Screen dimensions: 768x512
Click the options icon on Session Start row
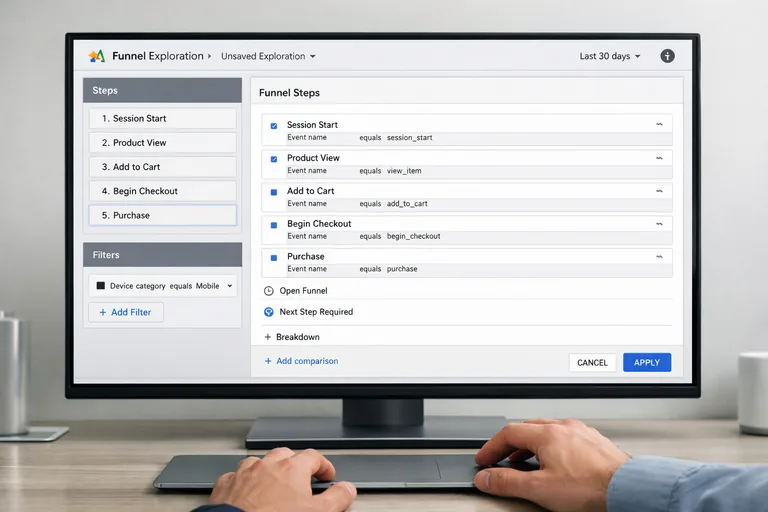659,125
